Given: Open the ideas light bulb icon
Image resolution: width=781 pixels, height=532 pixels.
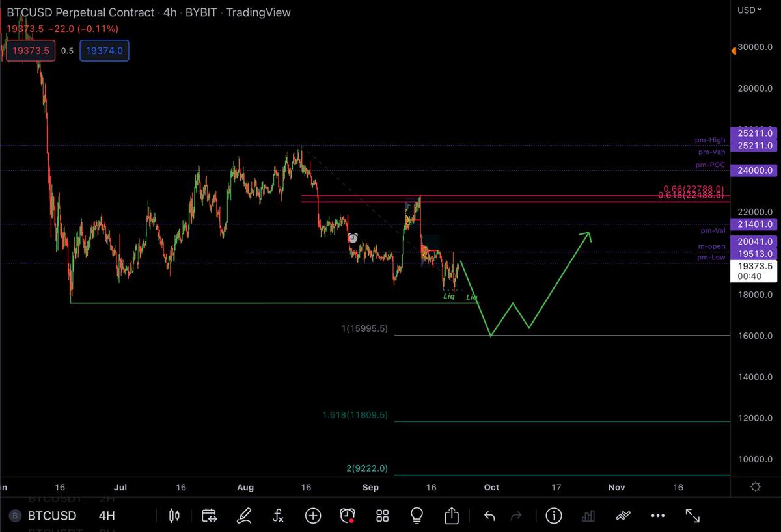Looking at the screenshot, I should click(417, 516).
